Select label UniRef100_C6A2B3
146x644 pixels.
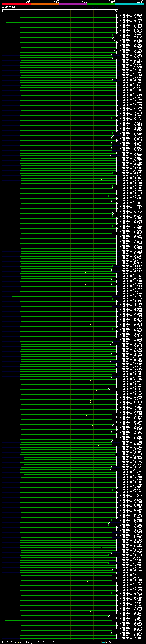[x=131, y=52]
